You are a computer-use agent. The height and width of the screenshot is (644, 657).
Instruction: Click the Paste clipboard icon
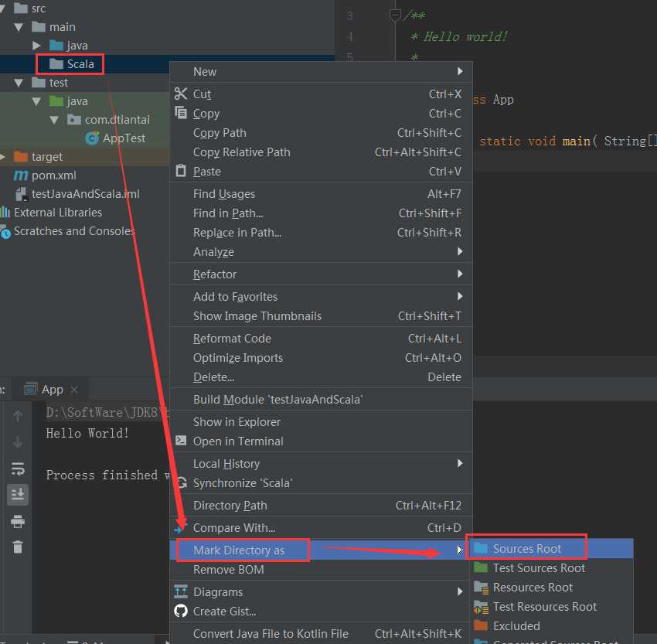click(181, 171)
